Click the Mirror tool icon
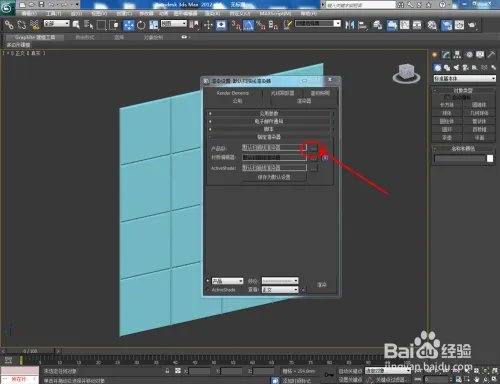Screen dimensions: 500x384 349,25
